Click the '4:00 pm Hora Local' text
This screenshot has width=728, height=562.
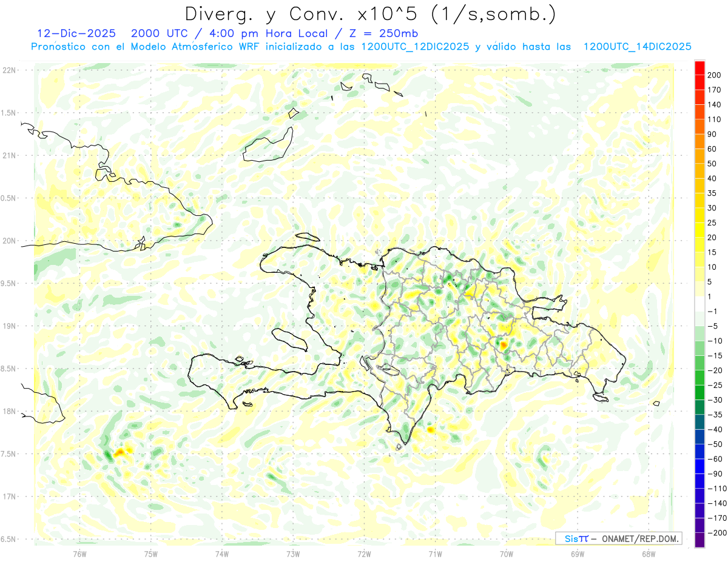[x=270, y=33]
